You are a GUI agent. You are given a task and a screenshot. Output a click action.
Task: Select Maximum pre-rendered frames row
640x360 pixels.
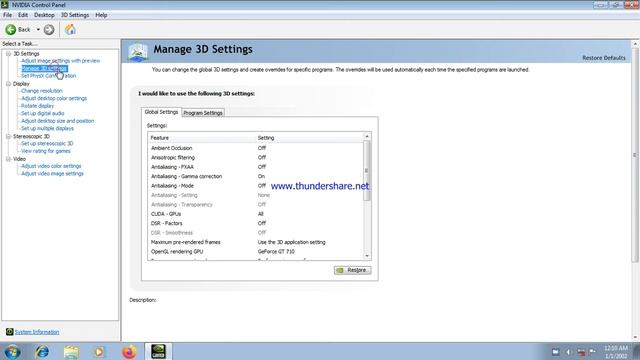pyautogui.click(x=255, y=242)
